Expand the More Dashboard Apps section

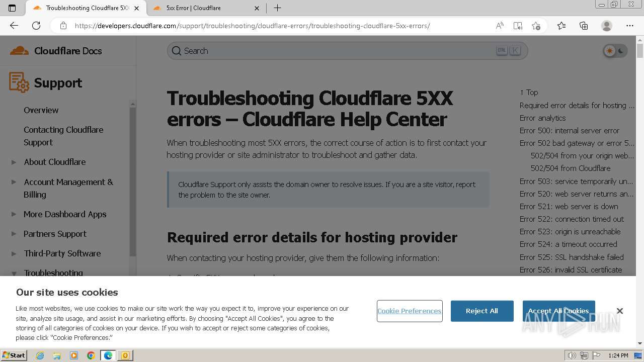[x=14, y=214]
